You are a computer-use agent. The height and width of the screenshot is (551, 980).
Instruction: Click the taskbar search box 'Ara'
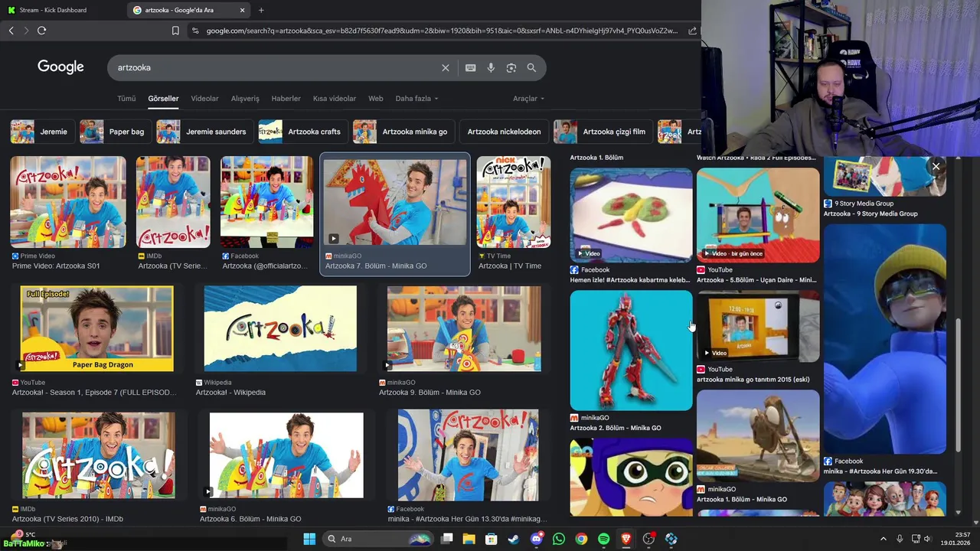pos(379,539)
